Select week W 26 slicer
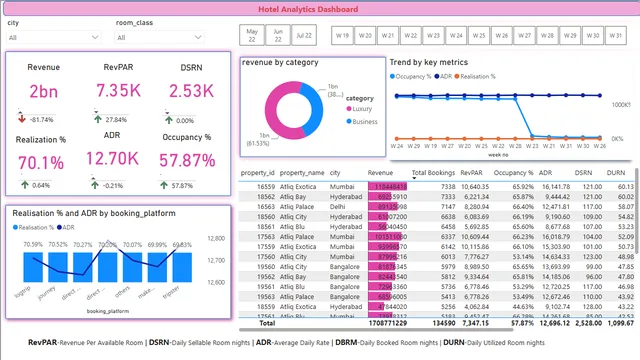The height and width of the screenshot is (360, 640). coord(502,36)
